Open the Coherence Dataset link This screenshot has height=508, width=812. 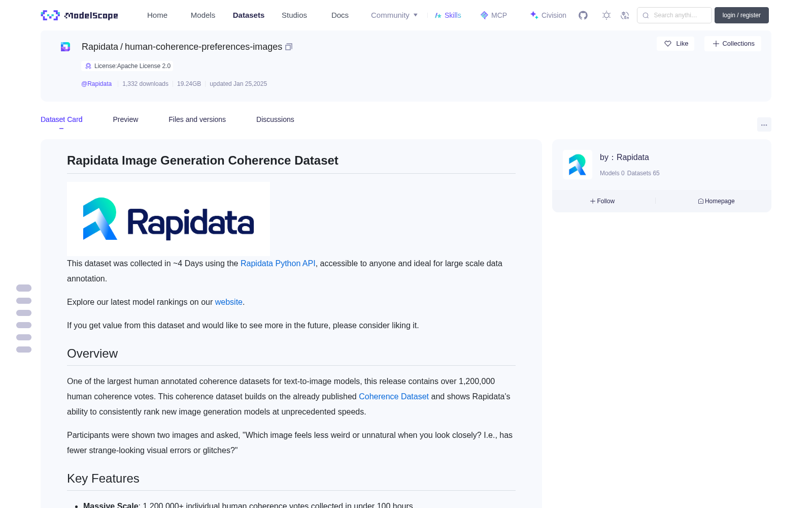tap(394, 396)
